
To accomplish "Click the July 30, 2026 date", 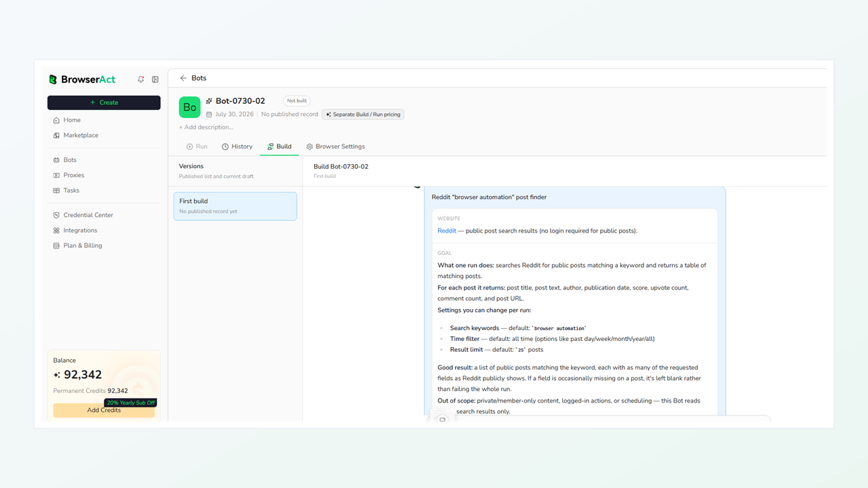I will [235, 115].
